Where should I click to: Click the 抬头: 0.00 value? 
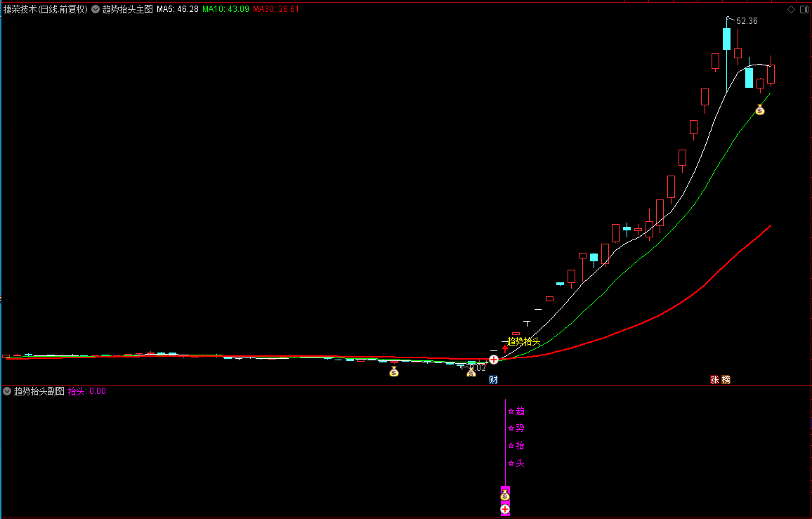click(87, 391)
